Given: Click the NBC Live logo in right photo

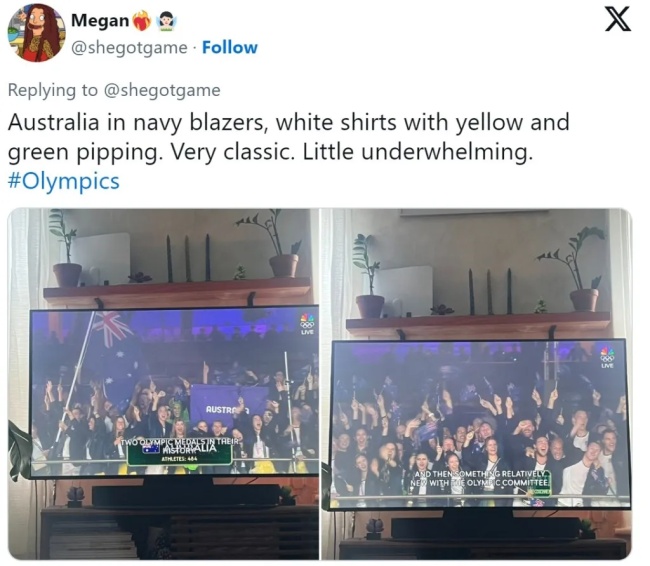Looking at the screenshot, I should 607,357.
